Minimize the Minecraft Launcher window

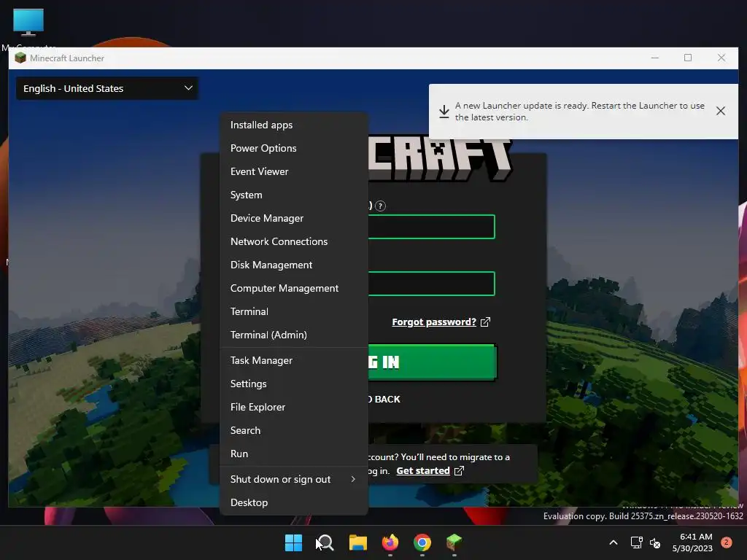coord(655,58)
